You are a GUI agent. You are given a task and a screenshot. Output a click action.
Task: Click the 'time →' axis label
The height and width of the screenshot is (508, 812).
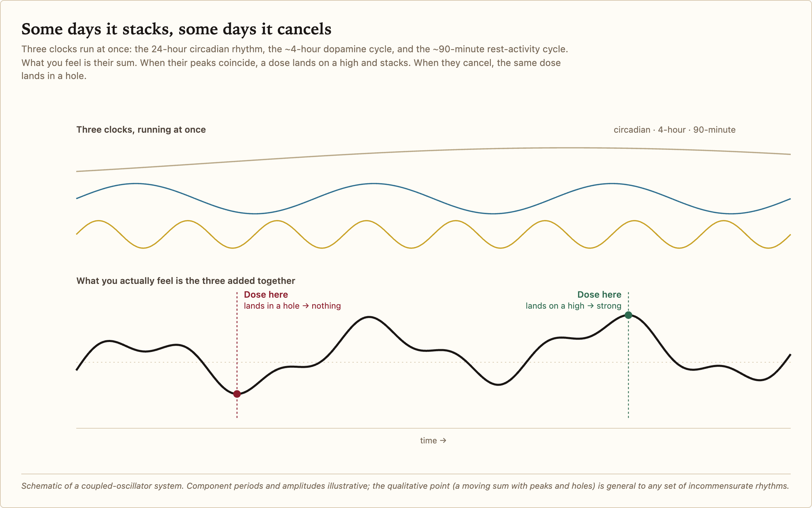[x=433, y=441]
